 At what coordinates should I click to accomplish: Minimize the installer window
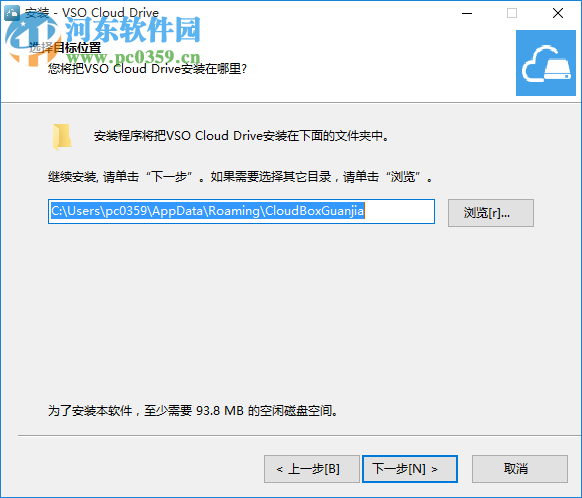pyautogui.click(x=467, y=13)
